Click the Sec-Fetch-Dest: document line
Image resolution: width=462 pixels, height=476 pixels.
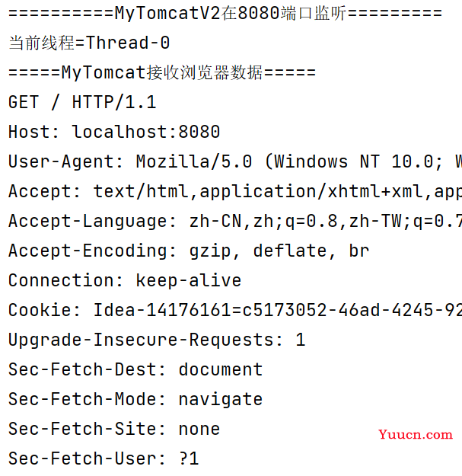135,369
